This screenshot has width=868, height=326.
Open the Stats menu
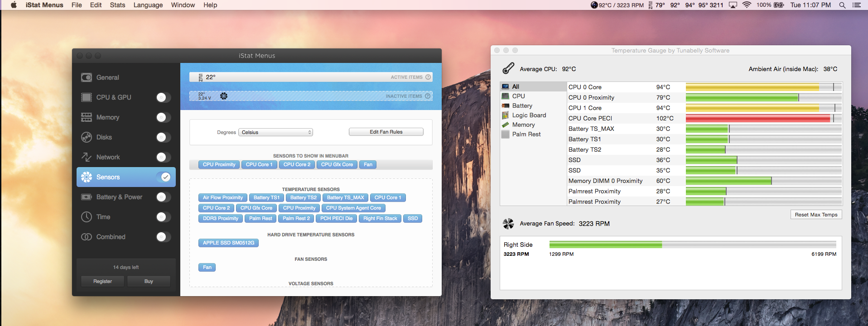pyautogui.click(x=117, y=5)
